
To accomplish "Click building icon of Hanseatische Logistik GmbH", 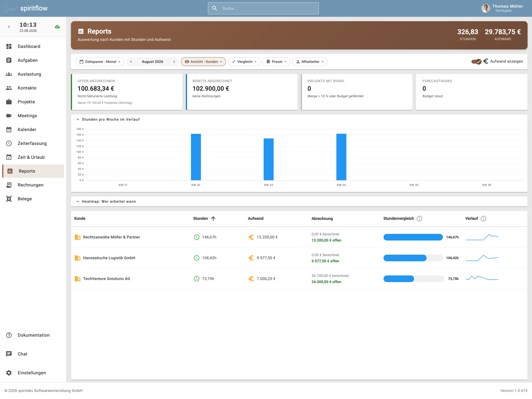I will point(77,258).
